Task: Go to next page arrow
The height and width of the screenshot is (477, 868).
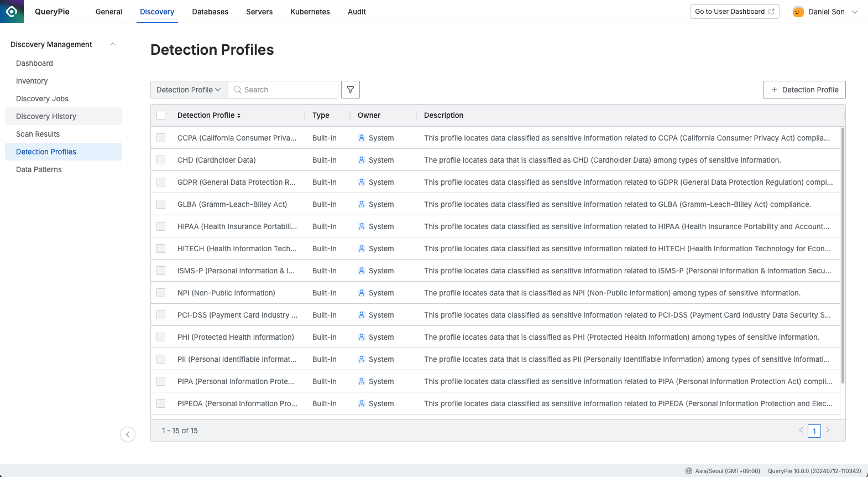Action: (x=828, y=430)
